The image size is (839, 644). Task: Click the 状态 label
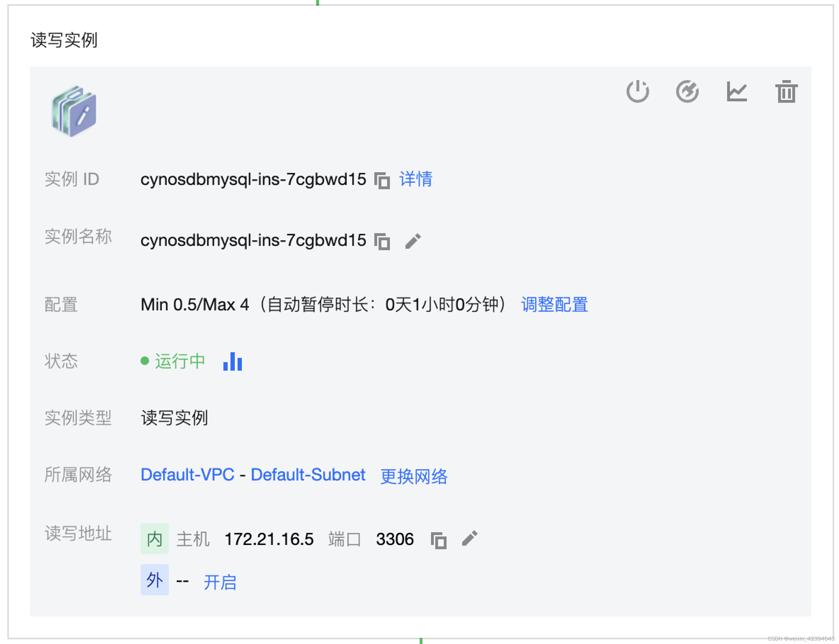point(61,361)
